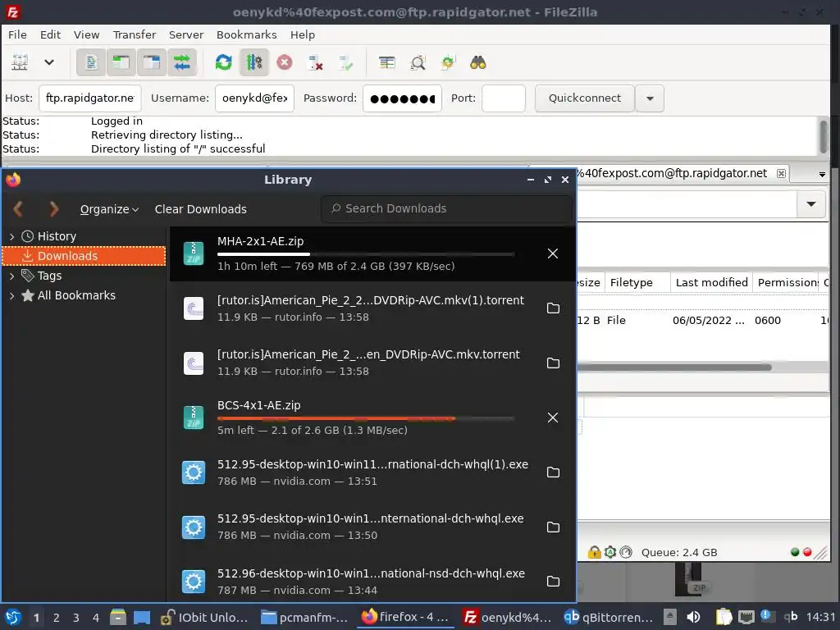Expand the History tree item
This screenshot has width=840, height=630.
[x=11, y=236]
